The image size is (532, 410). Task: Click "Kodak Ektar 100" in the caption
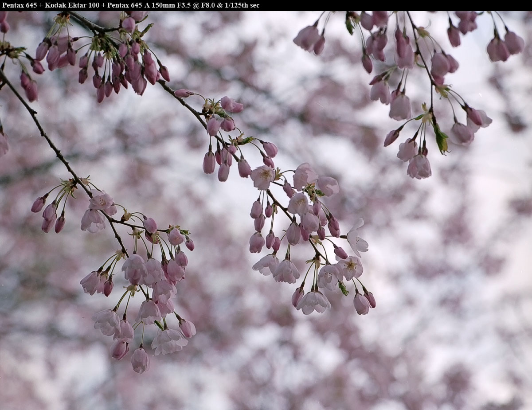(72, 5)
